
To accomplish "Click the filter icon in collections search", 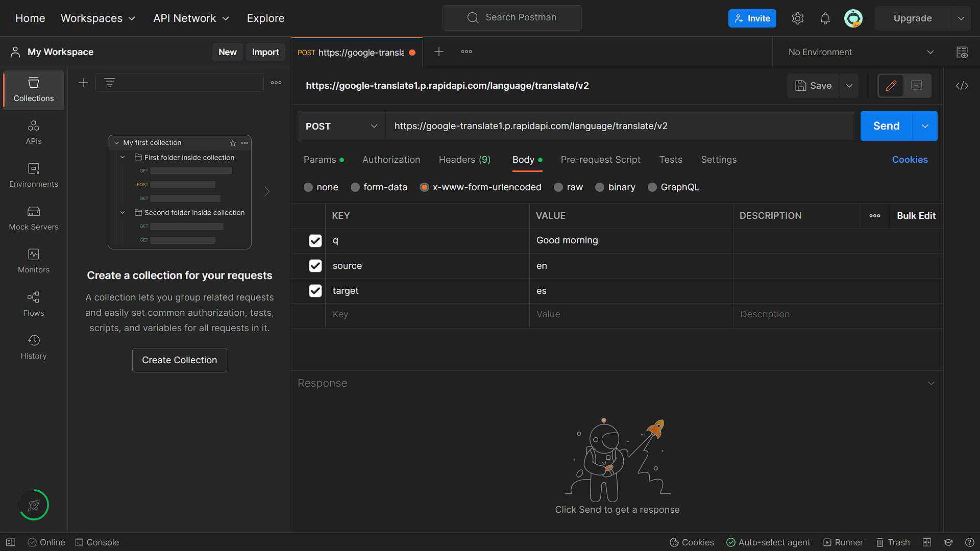I will click(x=110, y=83).
